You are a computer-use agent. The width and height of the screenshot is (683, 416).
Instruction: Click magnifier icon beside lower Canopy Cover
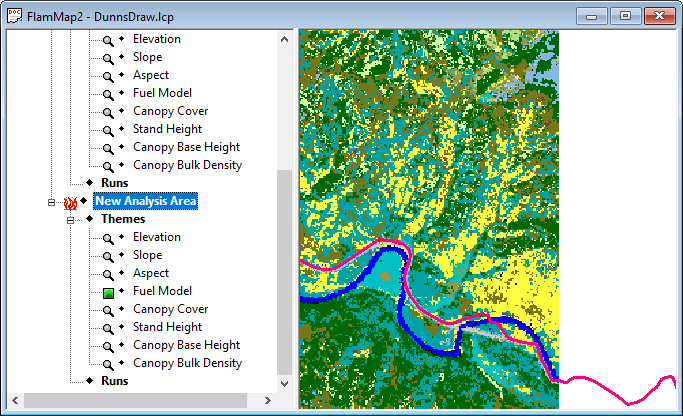tap(108, 311)
